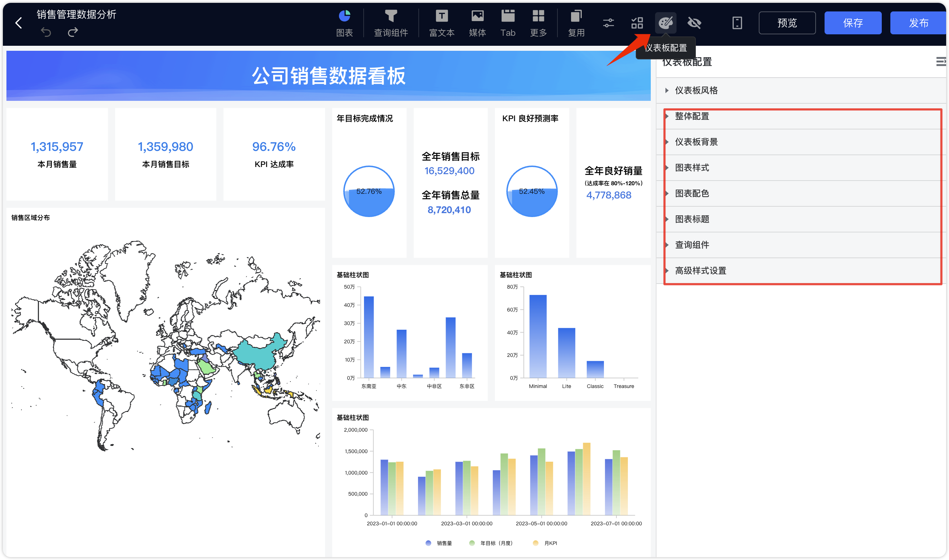Toggle the crossed-out eye visibility icon
Image resolution: width=949 pixels, height=560 pixels.
pos(694,23)
